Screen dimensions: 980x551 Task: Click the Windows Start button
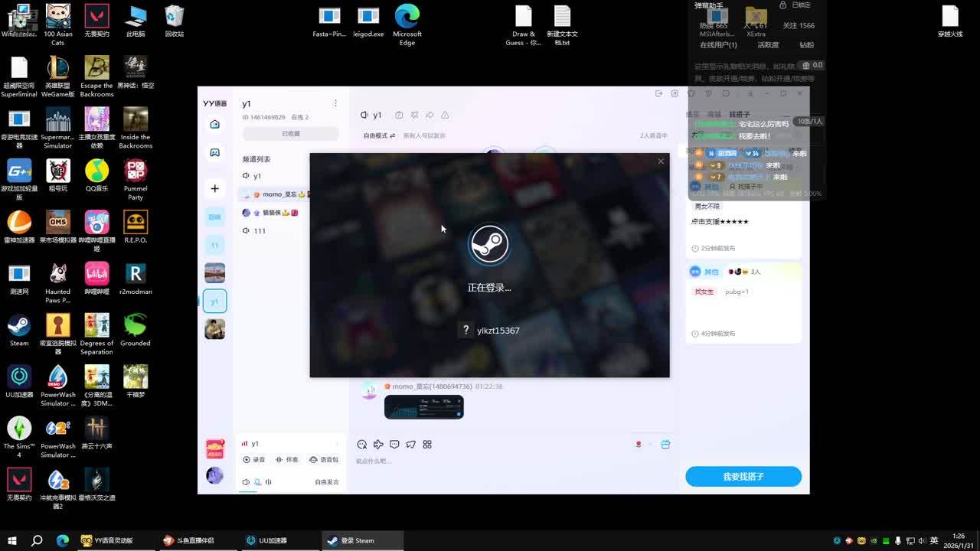pyautogui.click(x=11, y=540)
